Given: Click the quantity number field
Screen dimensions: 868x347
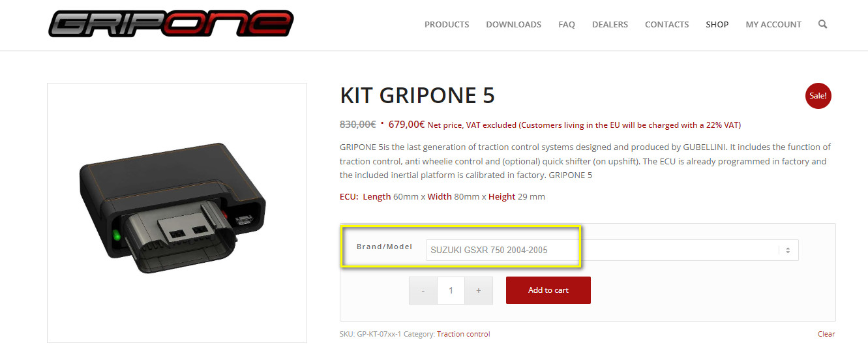Looking at the screenshot, I should (451, 290).
